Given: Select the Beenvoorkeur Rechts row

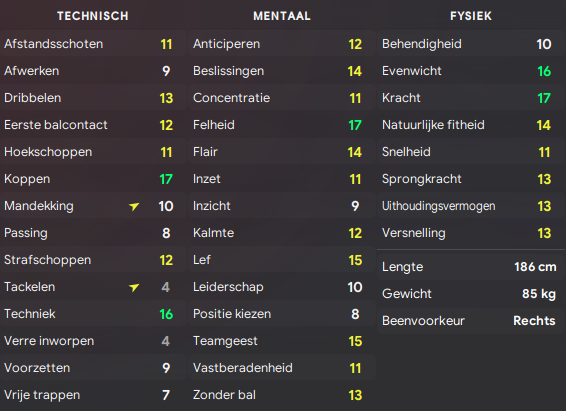Looking at the screenshot, I should click(471, 321).
